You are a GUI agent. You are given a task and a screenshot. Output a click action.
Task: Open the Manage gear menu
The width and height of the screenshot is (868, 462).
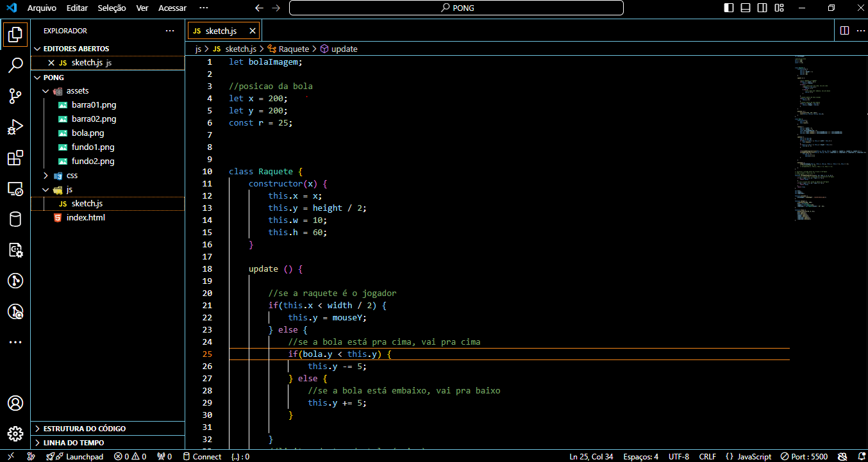pos(15,434)
